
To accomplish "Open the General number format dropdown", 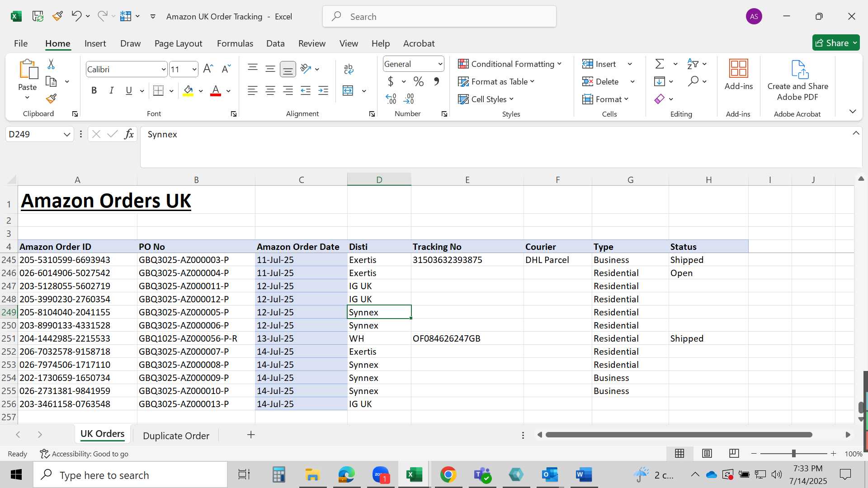I will coord(440,64).
